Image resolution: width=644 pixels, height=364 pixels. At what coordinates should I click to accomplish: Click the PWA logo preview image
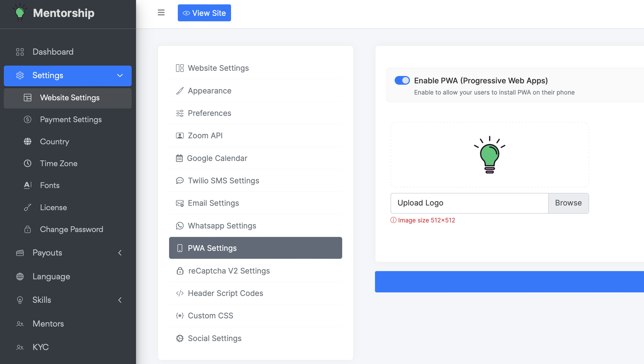click(489, 155)
